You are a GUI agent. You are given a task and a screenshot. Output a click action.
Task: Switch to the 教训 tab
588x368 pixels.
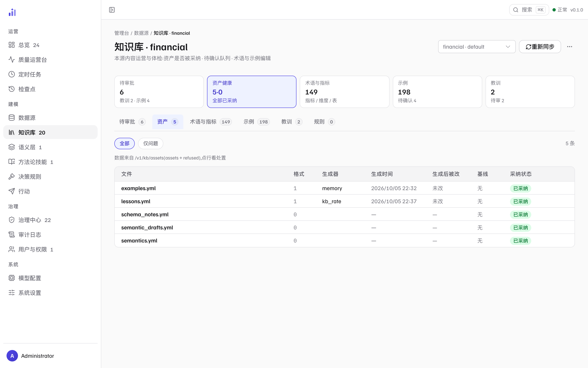292,122
